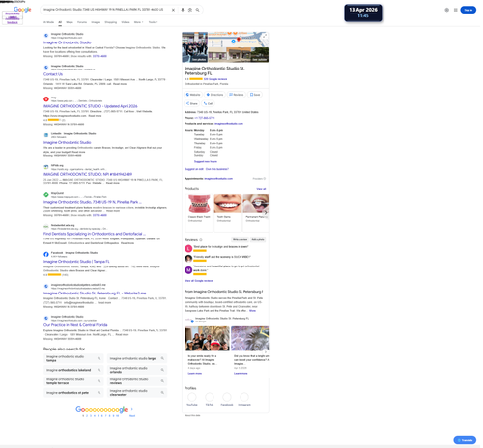Open the Instagram profile circle icon

pyautogui.click(x=244, y=397)
